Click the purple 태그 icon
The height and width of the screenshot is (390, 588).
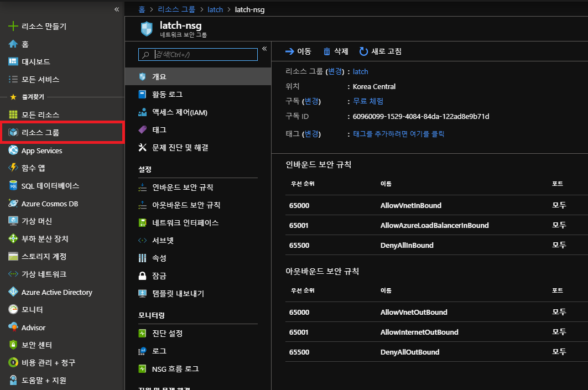tap(142, 130)
